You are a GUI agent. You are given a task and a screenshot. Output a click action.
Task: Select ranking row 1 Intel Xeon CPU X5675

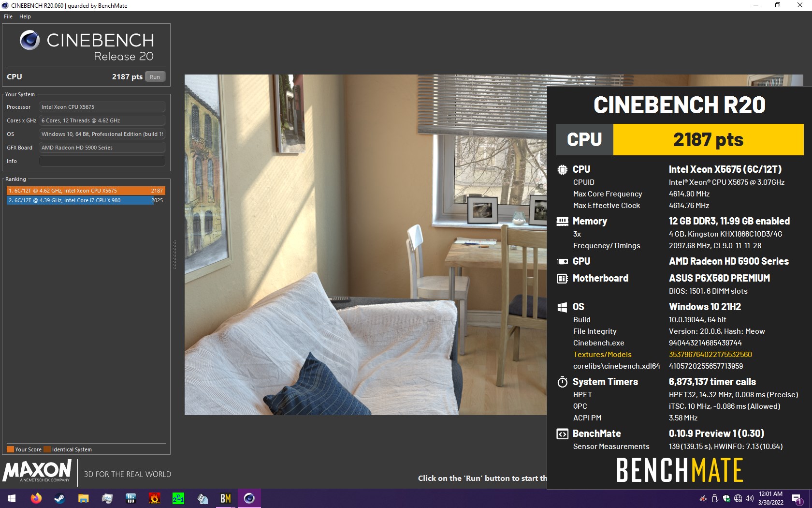[x=86, y=191]
